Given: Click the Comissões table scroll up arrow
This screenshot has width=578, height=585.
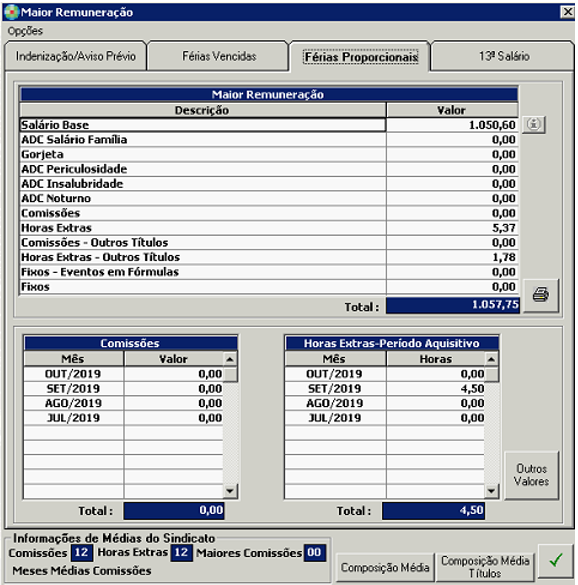Looking at the screenshot, I should [230, 359].
